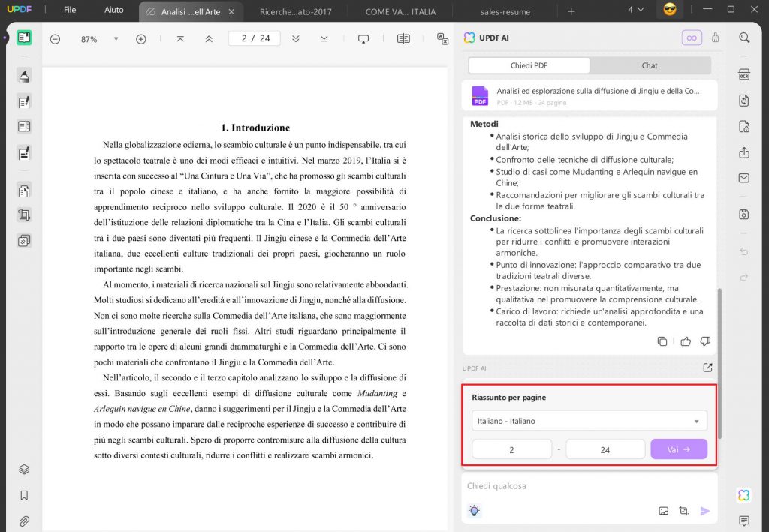Select the Comment highlighter tool
The width and height of the screenshot is (769, 532).
[24, 76]
